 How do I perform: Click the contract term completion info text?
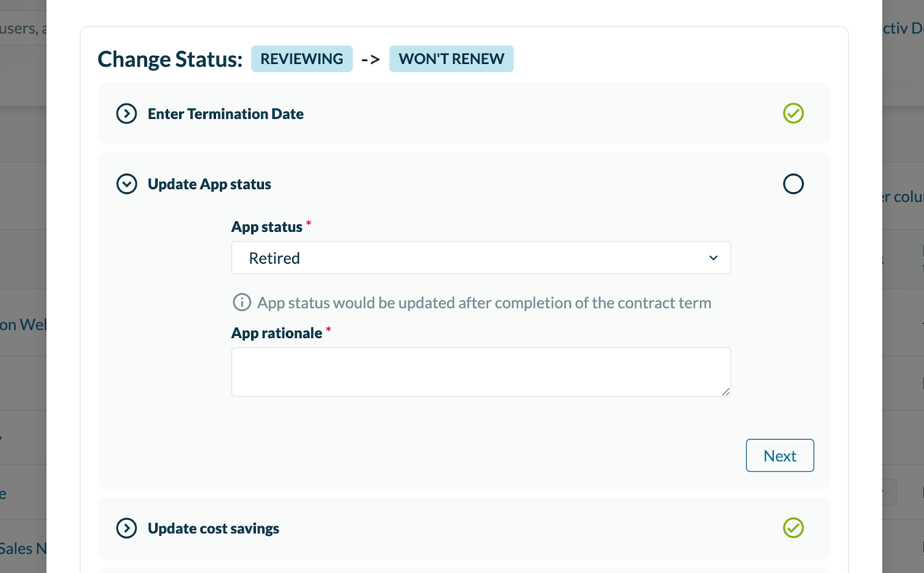coord(484,303)
